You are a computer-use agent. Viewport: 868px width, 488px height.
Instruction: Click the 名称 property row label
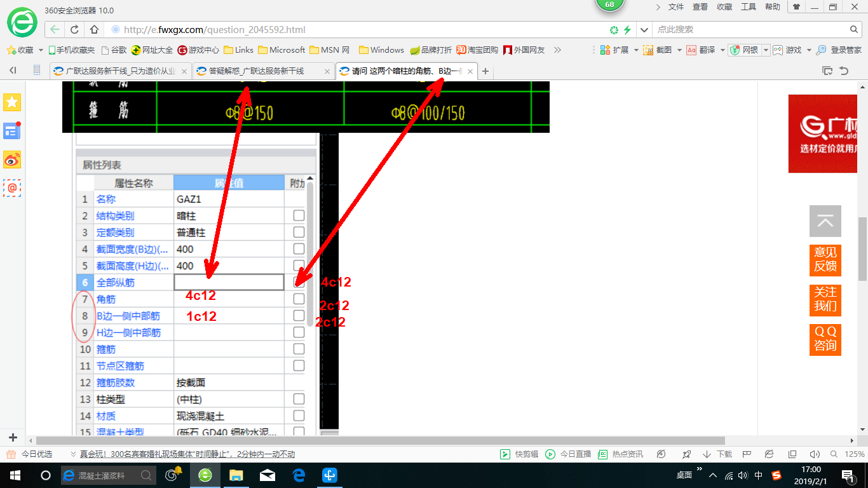106,200
